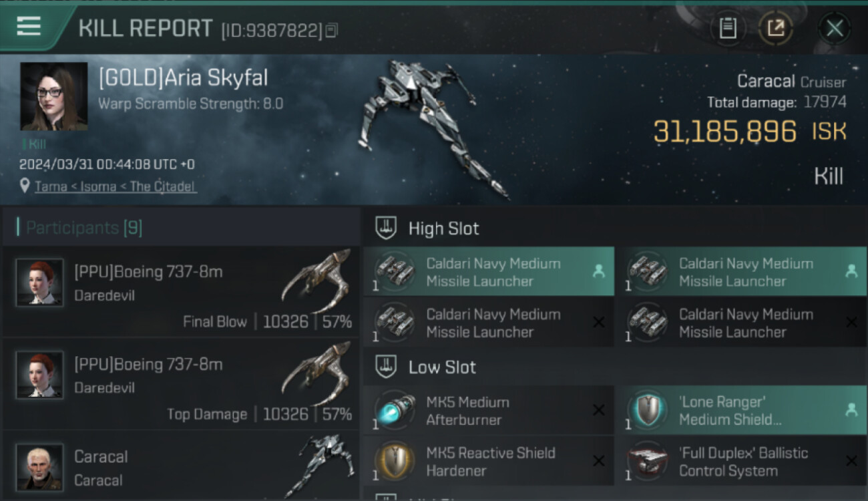View Aria Skyfal's character portrait
Screen dimensions: 868x501
(54, 96)
